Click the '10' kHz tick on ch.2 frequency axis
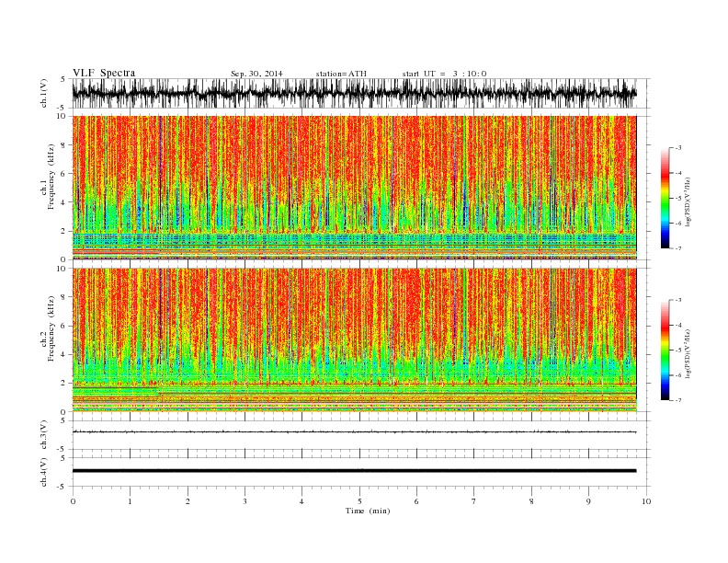 point(63,269)
